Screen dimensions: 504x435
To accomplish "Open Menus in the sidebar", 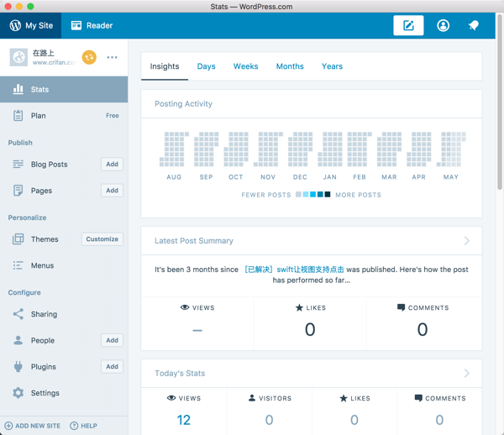I will [64, 265].
